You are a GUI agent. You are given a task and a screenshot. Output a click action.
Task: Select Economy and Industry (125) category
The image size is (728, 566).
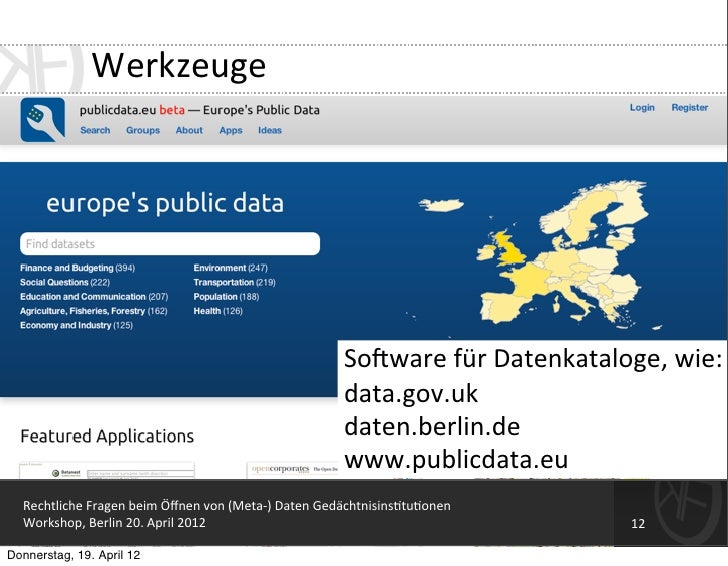tap(76, 325)
